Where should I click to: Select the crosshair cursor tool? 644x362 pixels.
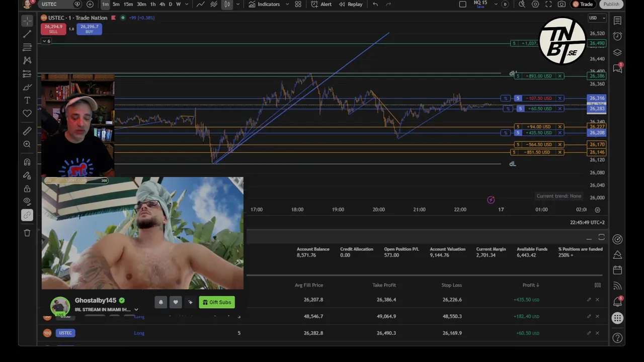(x=27, y=21)
